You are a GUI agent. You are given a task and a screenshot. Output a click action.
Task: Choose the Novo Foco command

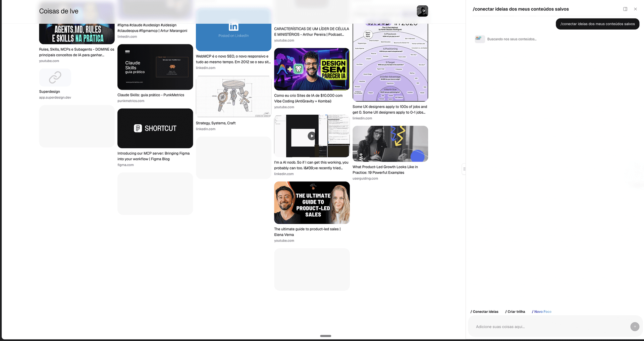tap(542, 311)
